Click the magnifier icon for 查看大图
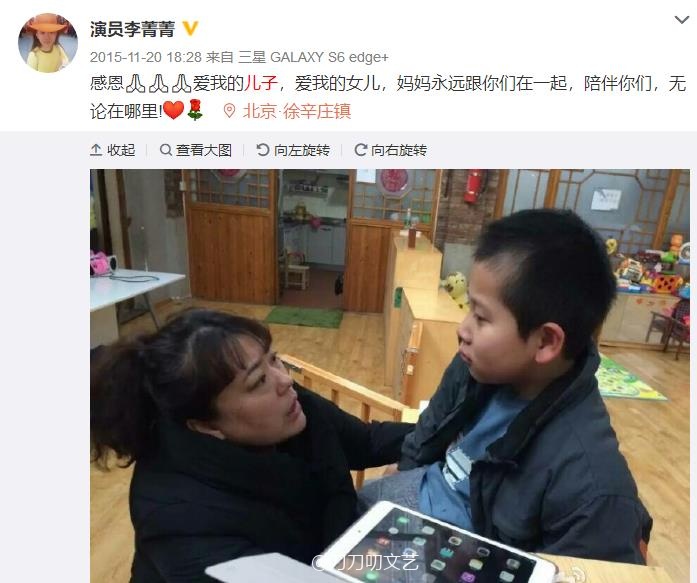This screenshot has width=697, height=583. pyautogui.click(x=166, y=150)
